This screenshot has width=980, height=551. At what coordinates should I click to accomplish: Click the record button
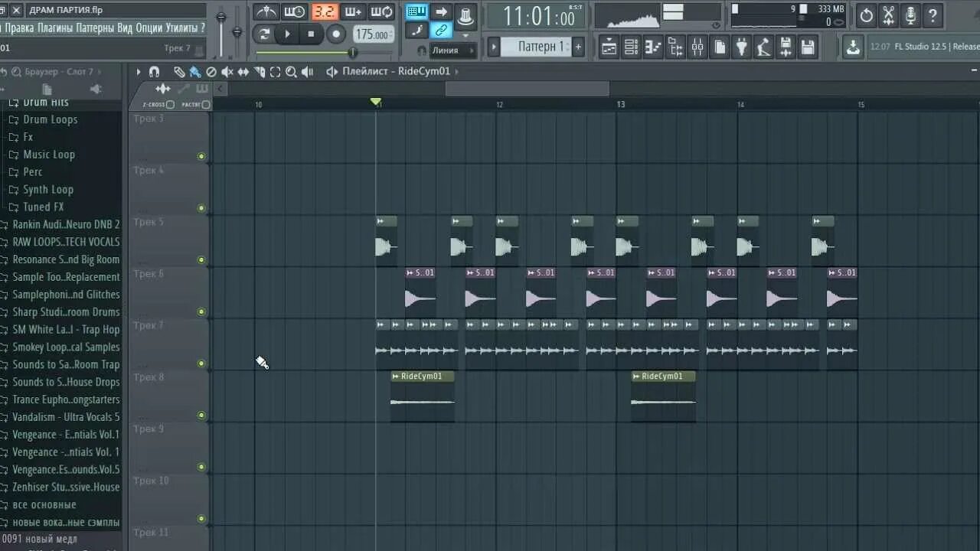336,34
